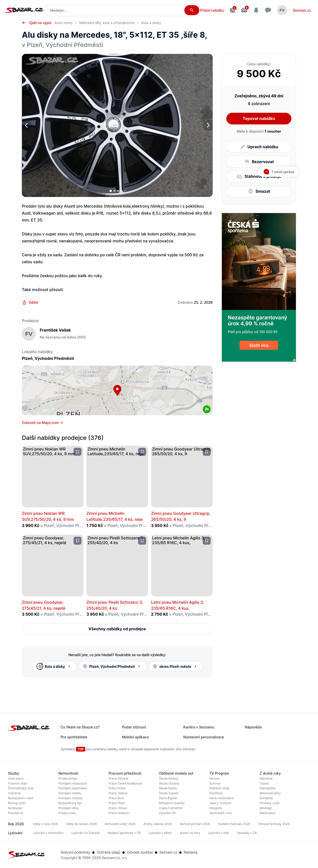Open the chat bubble icon in header
318x868 pixels.
(x=268, y=10)
